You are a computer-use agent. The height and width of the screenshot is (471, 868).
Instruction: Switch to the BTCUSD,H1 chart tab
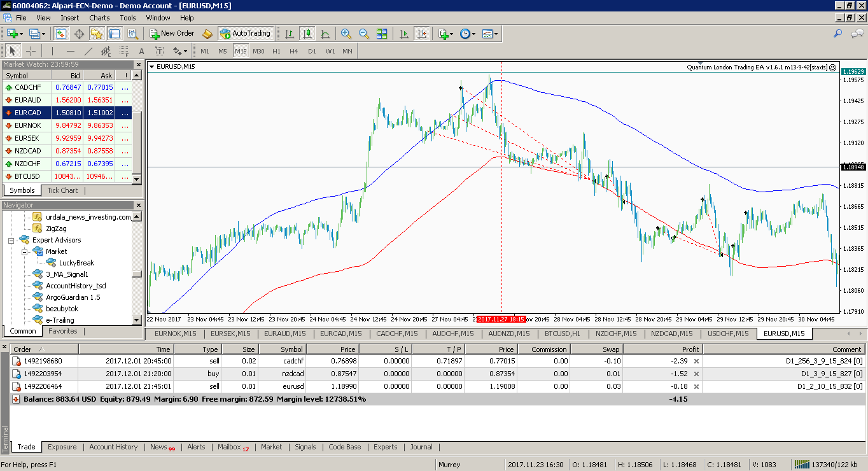point(563,334)
